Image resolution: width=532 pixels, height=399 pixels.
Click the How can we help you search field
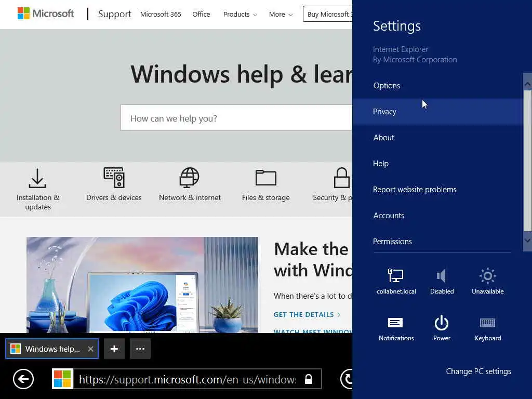[x=236, y=118]
